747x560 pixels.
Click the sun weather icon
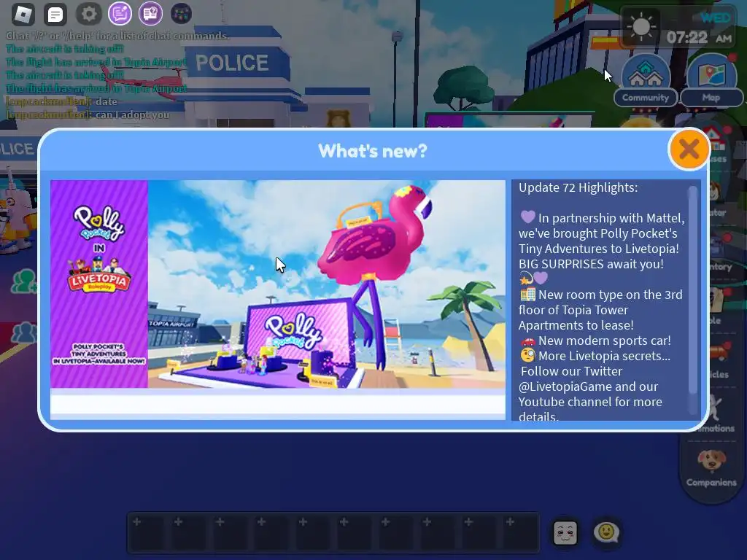[x=640, y=26]
